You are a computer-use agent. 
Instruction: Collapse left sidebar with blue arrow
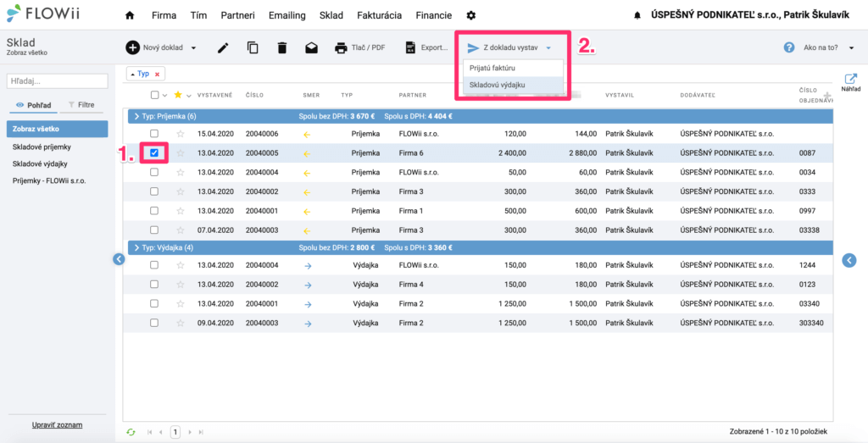coord(118,259)
